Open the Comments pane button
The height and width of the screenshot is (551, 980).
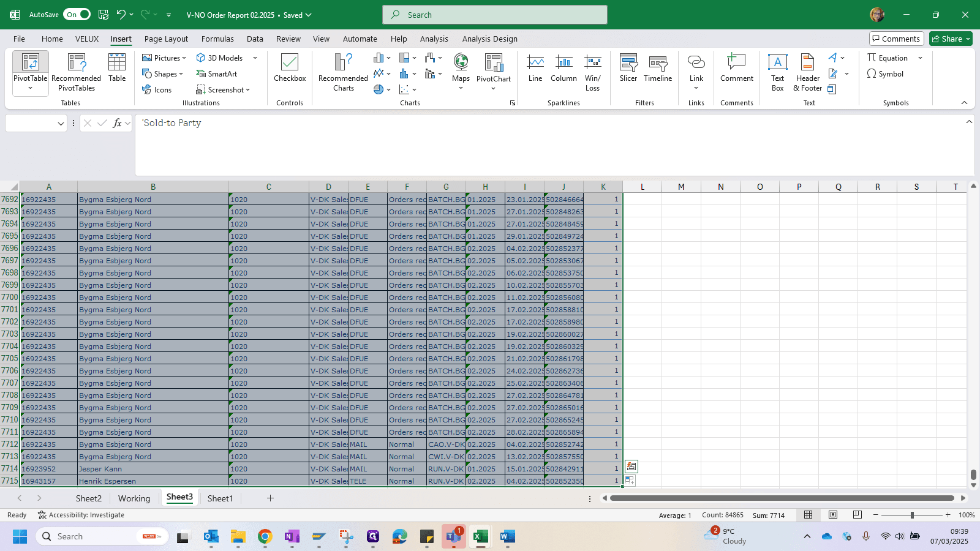click(895, 39)
